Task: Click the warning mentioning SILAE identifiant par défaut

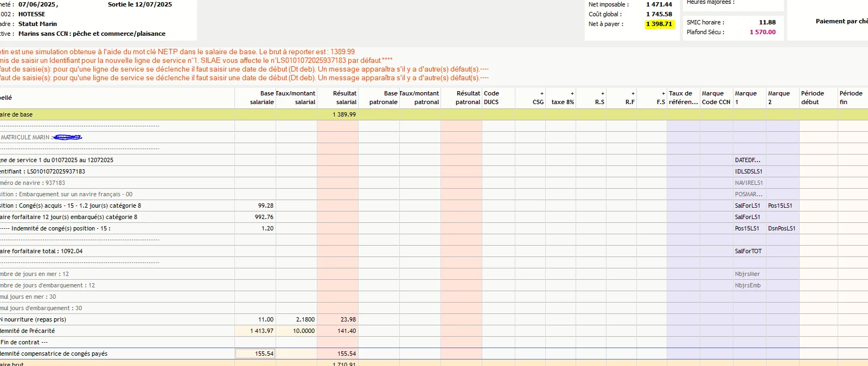Action: coord(196,60)
